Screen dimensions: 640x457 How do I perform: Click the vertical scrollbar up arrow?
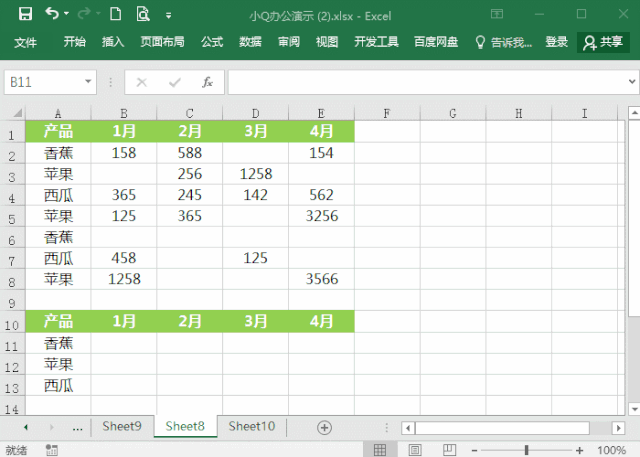634,113
